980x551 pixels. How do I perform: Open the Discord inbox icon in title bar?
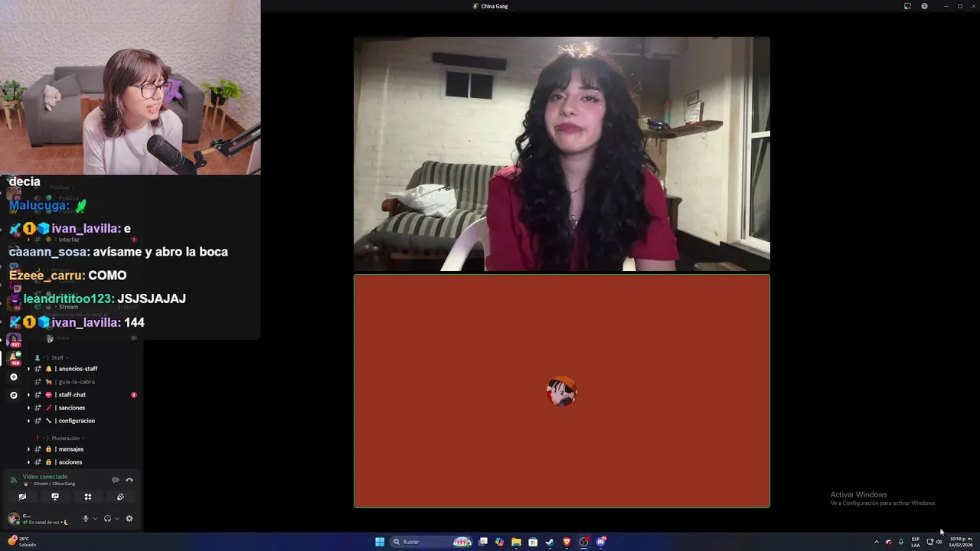coord(907,6)
